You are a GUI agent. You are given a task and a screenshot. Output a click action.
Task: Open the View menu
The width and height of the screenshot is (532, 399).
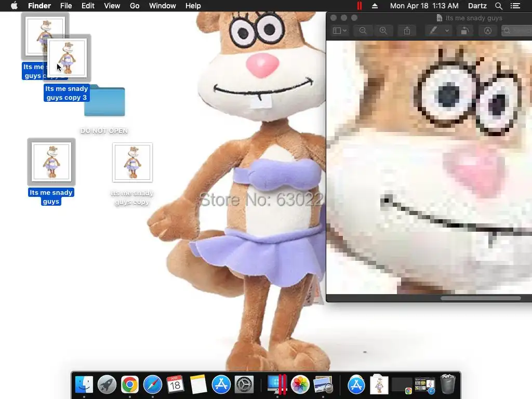(112, 6)
